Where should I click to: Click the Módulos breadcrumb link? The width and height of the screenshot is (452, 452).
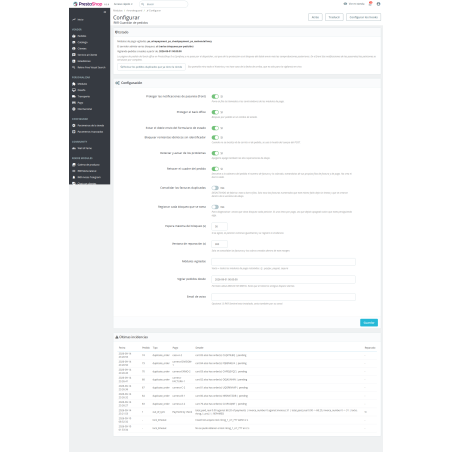118,11
